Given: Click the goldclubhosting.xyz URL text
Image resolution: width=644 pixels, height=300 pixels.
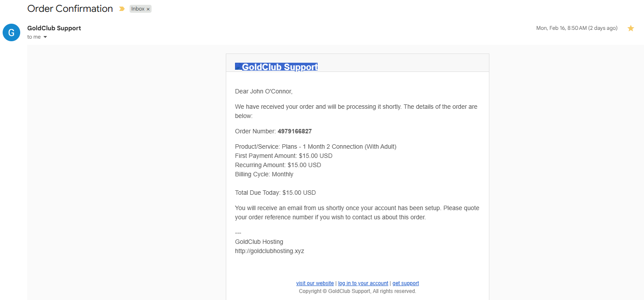Looking at the screenshot, I should [x=269, y=251].
